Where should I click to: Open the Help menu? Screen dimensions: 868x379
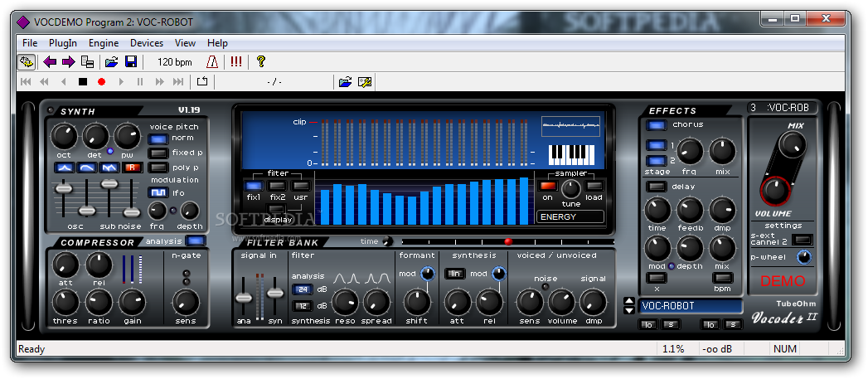point(217,42)
